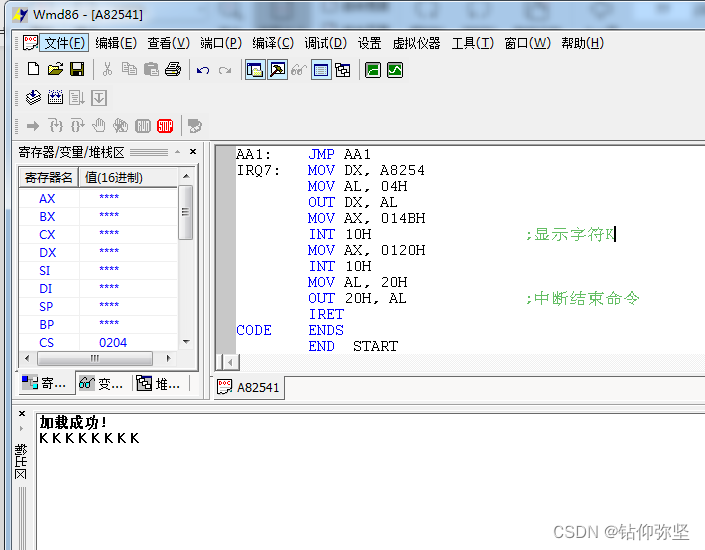Close the 寄存器/变量/堆栈区 panel
705x550 pixels.
pos(193,152)
